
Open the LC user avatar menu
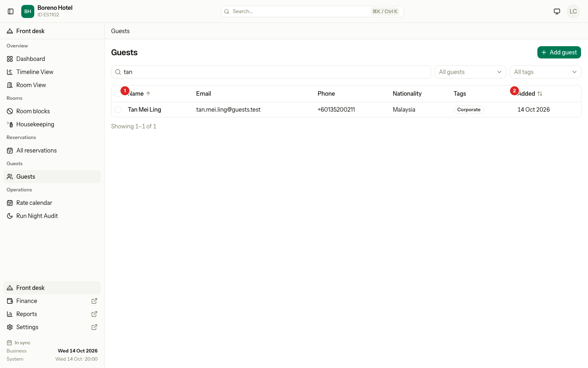click(573, 11)
